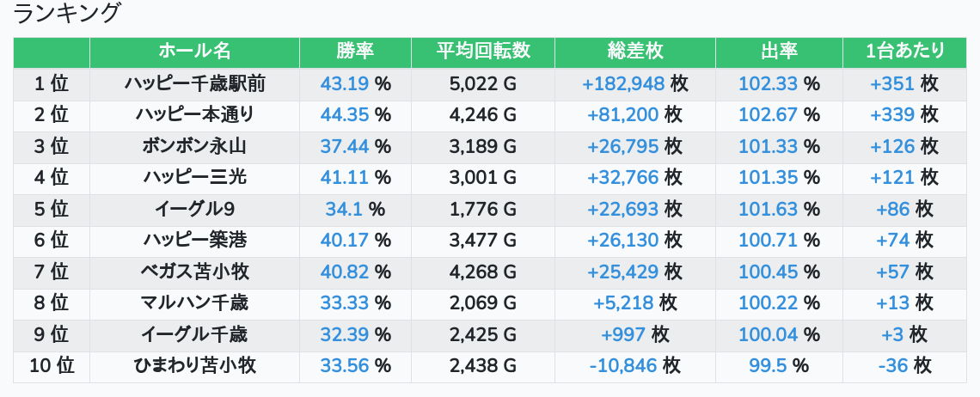The image size is (980, 397).
Task: Sort by the 総差枚 column header
Action: pyautogui.click(x=635, y=52)
